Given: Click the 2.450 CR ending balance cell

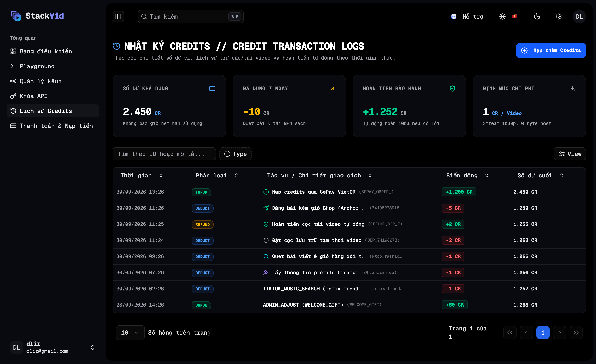Looking at the screenshot, I should coord(525,192).
